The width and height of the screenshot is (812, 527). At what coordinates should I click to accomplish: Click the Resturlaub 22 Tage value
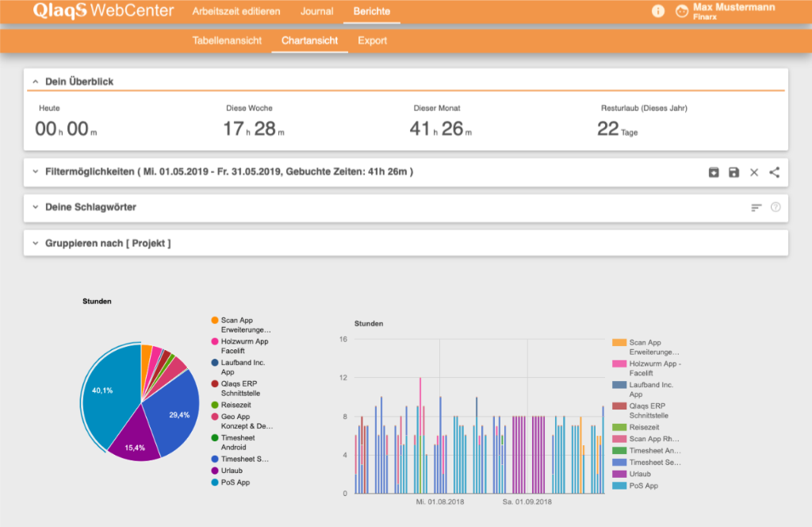pyautogui.click(x=617, y=129)
